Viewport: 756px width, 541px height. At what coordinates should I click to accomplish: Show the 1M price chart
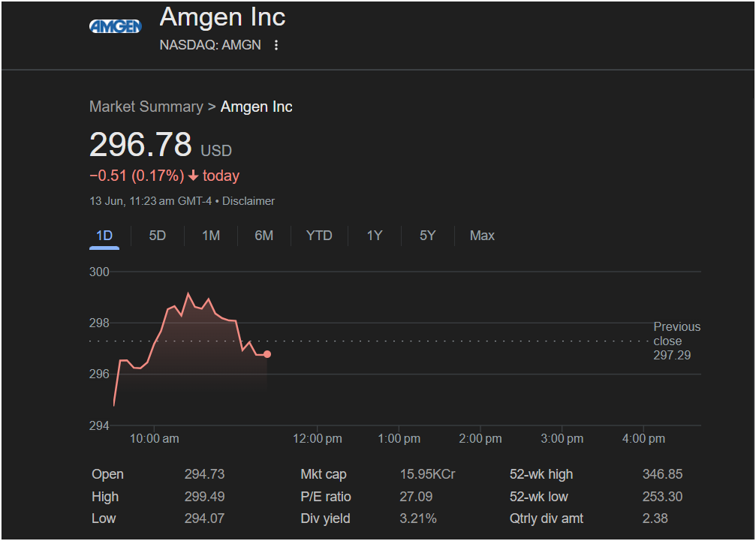point(211,236)
